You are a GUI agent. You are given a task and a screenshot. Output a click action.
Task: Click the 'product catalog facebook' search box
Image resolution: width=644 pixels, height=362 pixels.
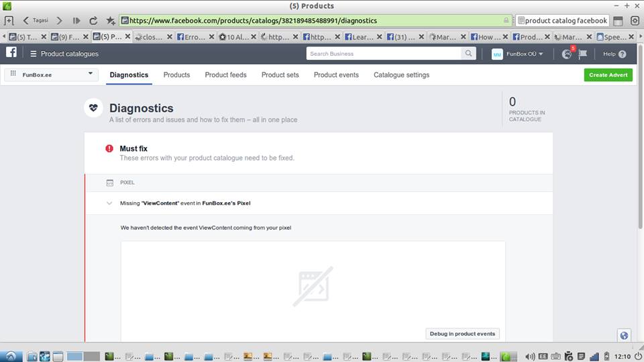pyautogui.click(x=562, y=20)
